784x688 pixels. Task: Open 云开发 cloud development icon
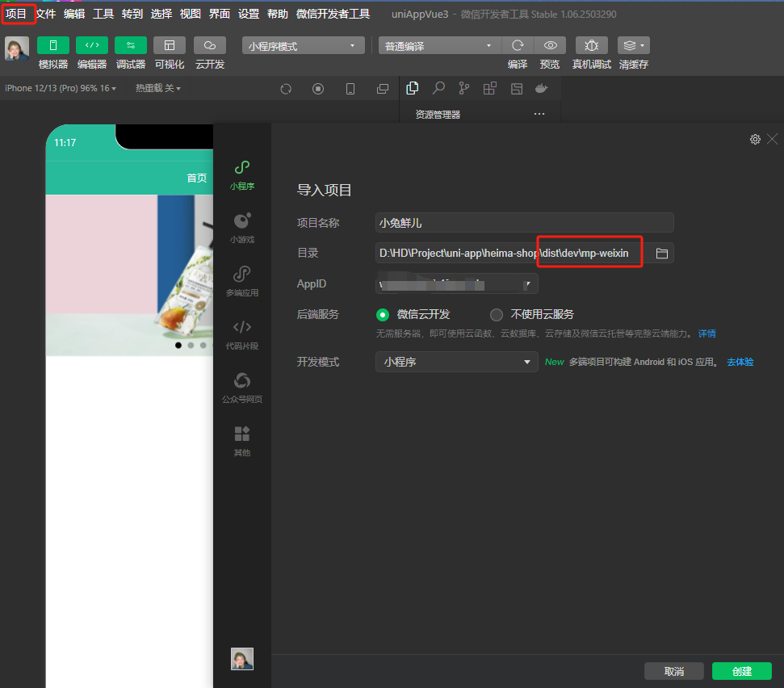(x=209, y=45)
